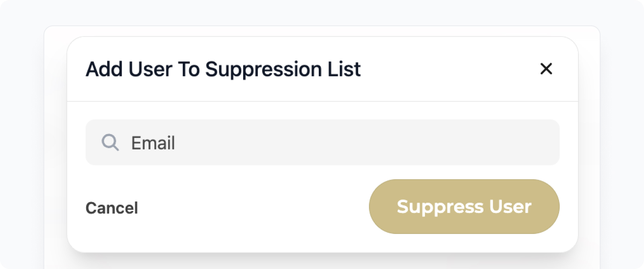Submit via Suppress User
The height and width of the screenshot is (269, 644).
[x=464, y=207]
